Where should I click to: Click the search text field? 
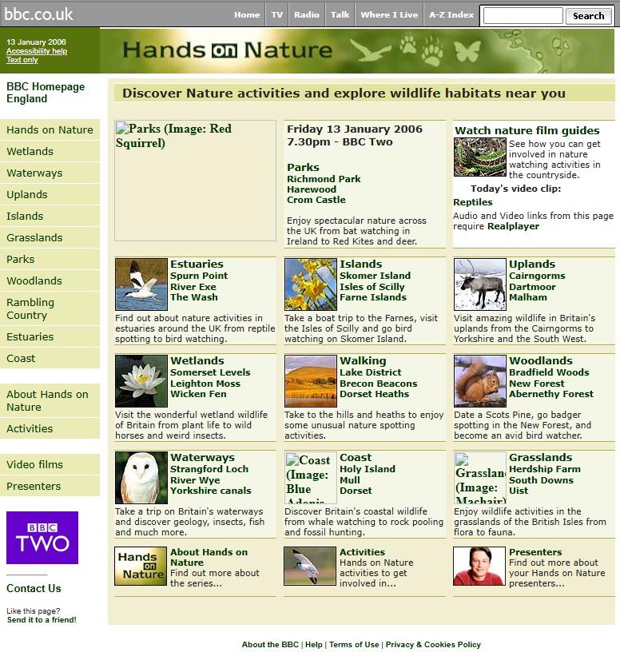[x=523, y=16]
